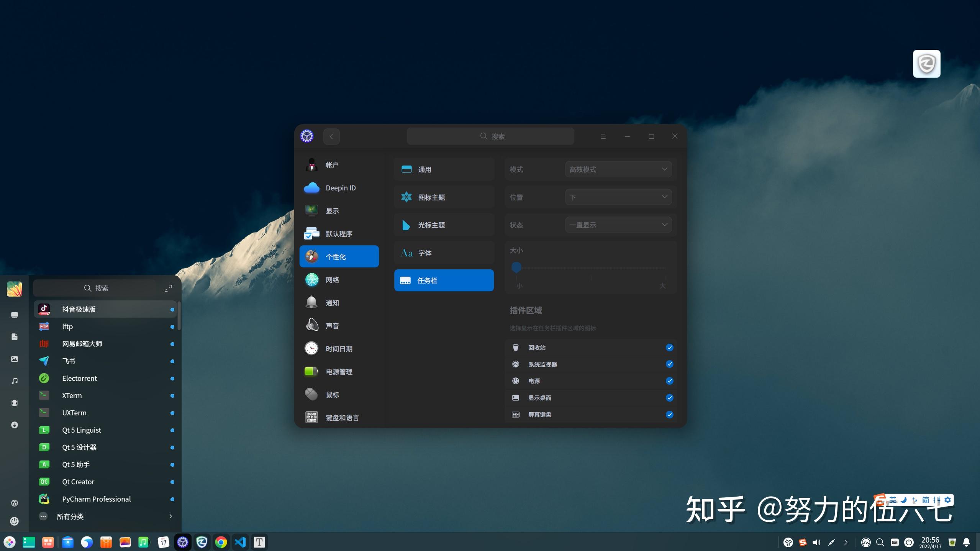Click the music category icon in launcher

tap(15, 381)
